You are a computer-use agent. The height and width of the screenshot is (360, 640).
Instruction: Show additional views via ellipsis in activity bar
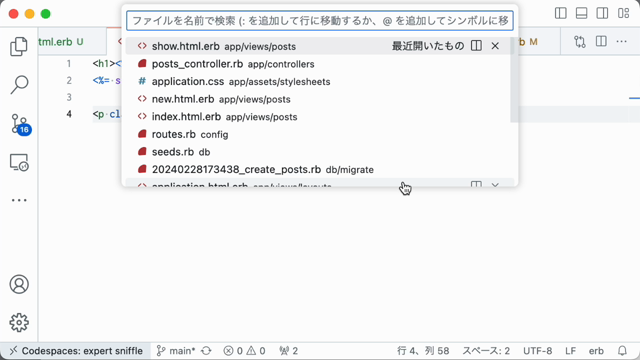tap(19, 200)
